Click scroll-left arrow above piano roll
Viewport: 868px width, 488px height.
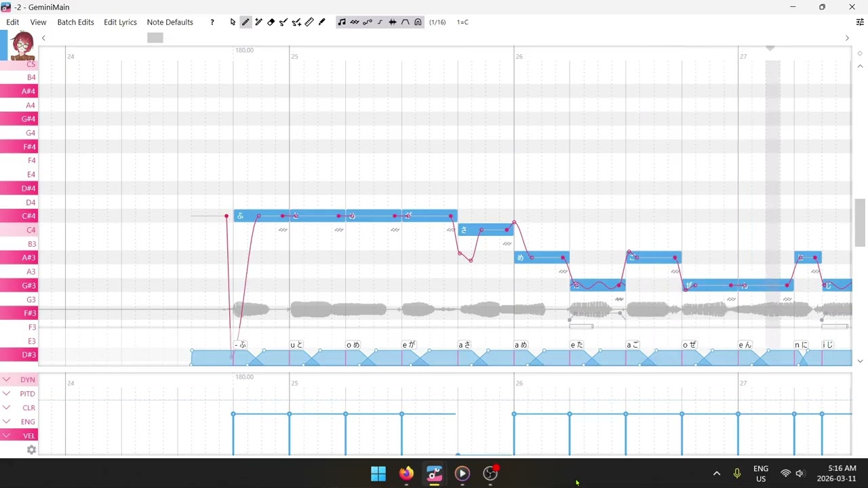coord(43,38)
